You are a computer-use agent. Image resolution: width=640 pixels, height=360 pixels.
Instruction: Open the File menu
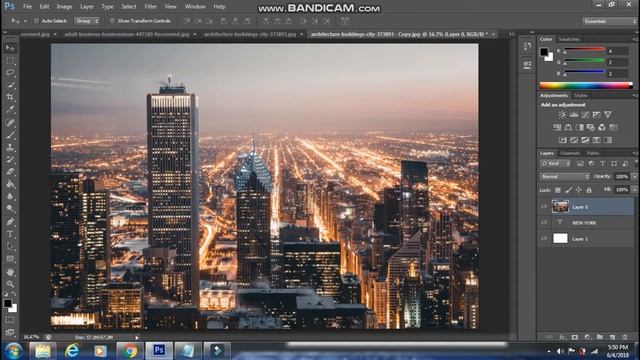click(27, 7)
